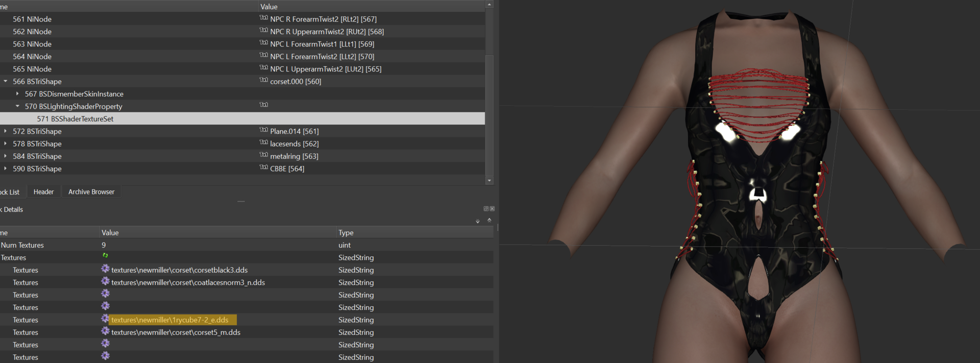The width and height of the screenshot is (980, 363).
Task: Select the 562 NiNode row
Action: coord(242,31)
